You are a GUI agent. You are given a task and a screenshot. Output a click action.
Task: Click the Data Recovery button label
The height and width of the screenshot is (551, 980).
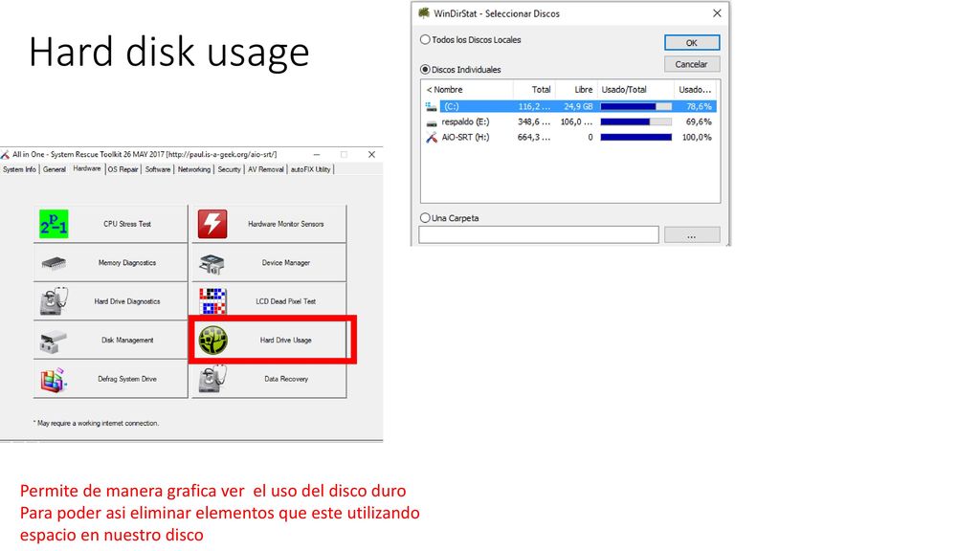pos(286,379)
